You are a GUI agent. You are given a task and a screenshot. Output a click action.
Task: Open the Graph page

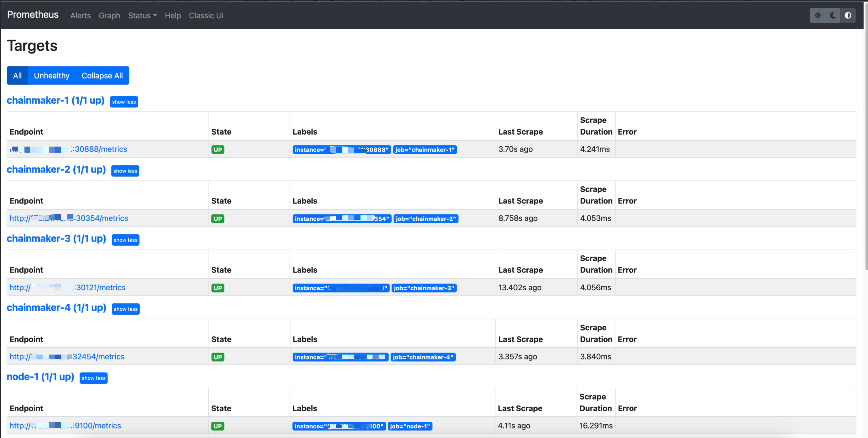click(x=109, y=16)
